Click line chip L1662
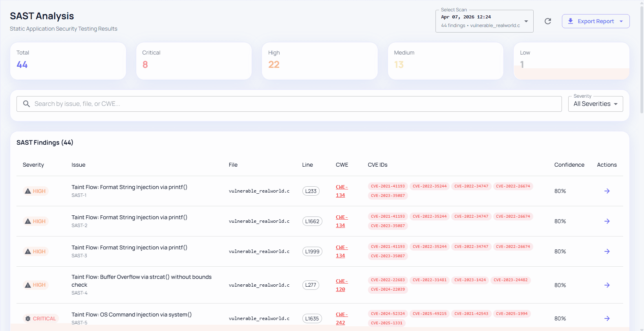This screenshot has width=644, height=331. [x=312, y=221]
